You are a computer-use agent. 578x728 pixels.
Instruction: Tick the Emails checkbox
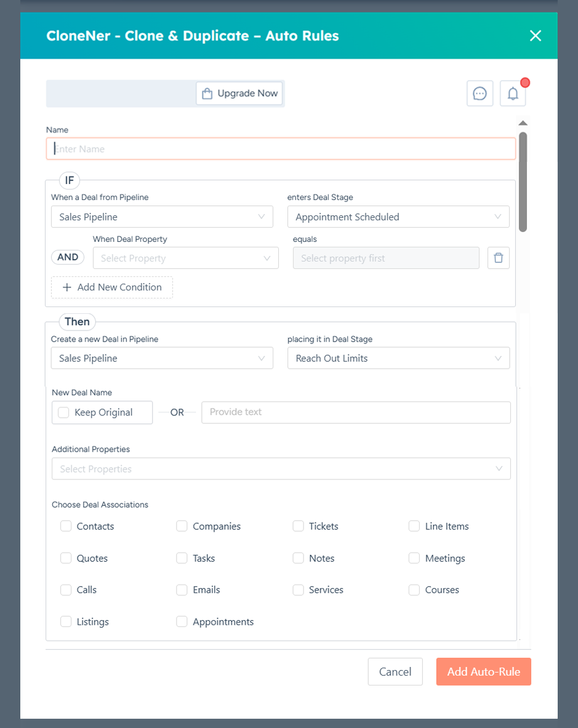tap(182, 590)
